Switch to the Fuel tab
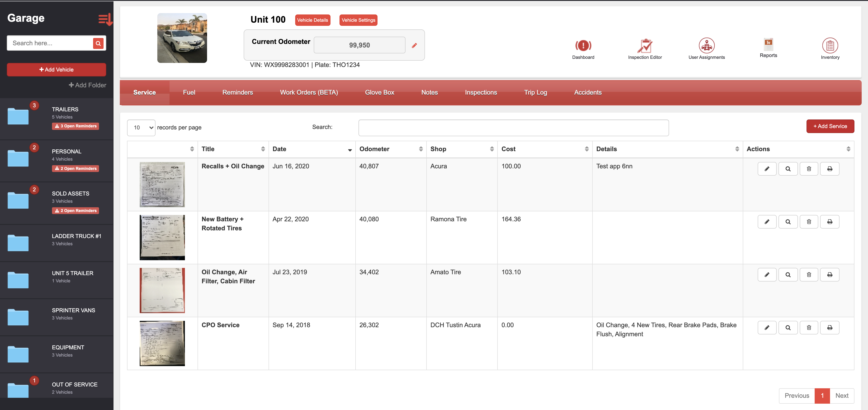The image size is (868, 410). [189, 92]
